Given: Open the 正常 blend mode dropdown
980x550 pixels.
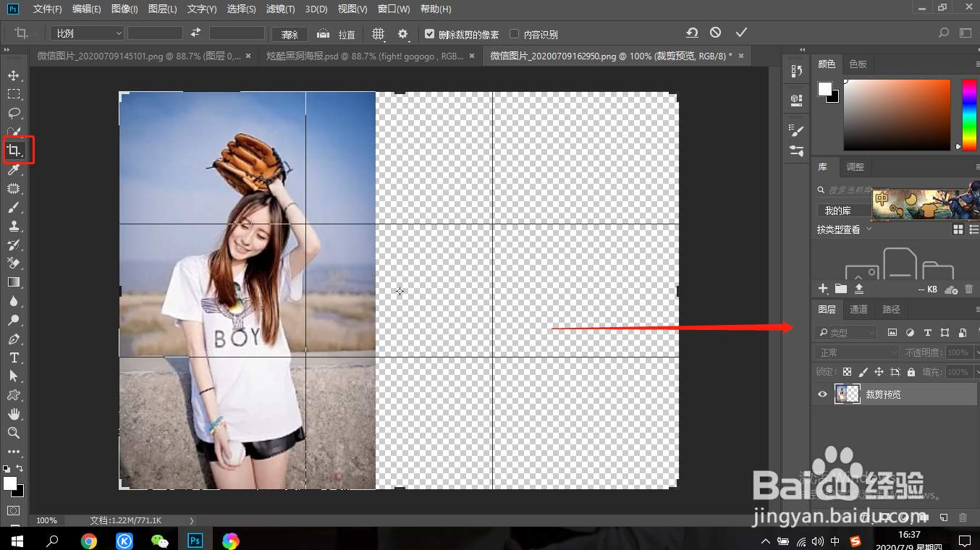Looking at the screenshot, I should [857, 352].
